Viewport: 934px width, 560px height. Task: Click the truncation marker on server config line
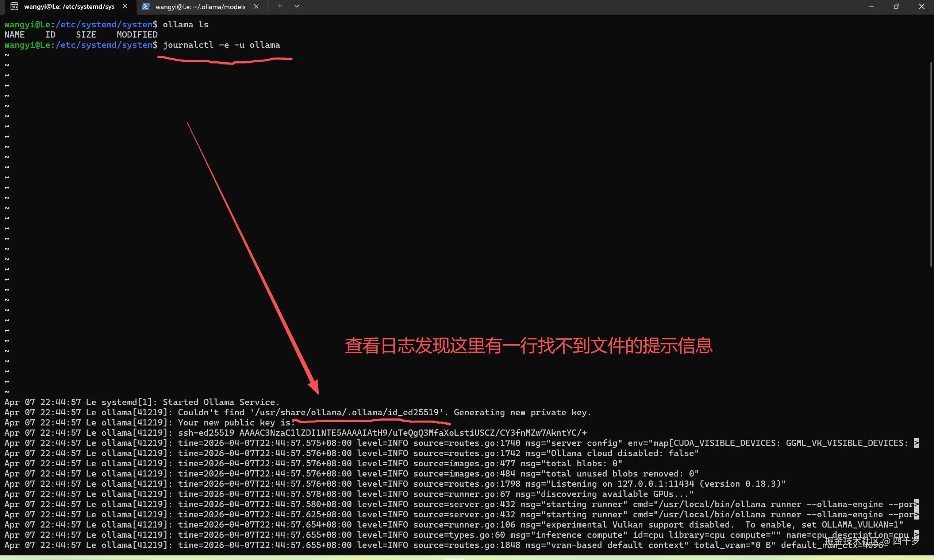(x=916, y=443)
